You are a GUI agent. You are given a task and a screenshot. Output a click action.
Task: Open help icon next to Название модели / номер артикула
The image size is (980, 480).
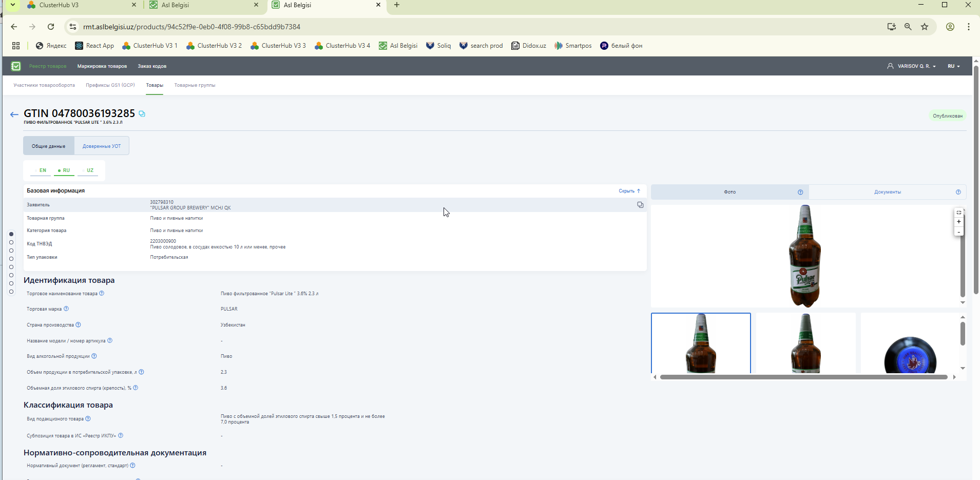click(110, 341)
